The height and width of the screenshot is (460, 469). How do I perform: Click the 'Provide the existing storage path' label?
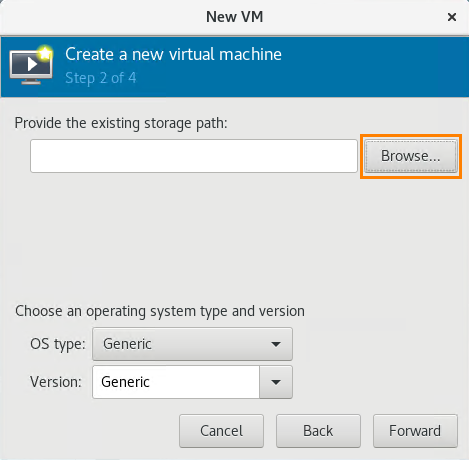pyautogui.click(x=121, y=123)
